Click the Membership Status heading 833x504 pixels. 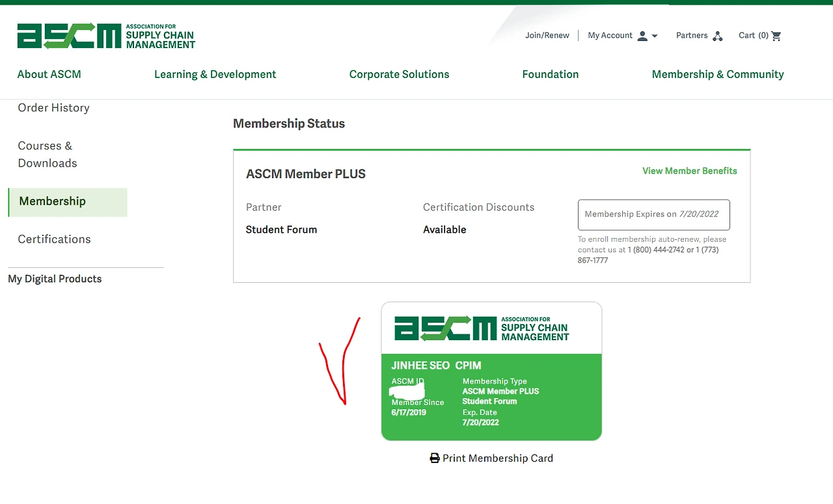point(289,124)
